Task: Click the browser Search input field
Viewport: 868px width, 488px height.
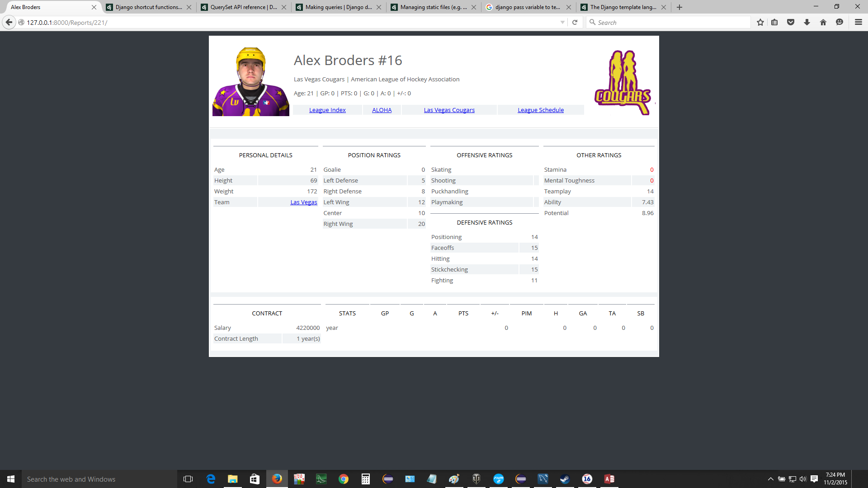Action: point(669,22)
